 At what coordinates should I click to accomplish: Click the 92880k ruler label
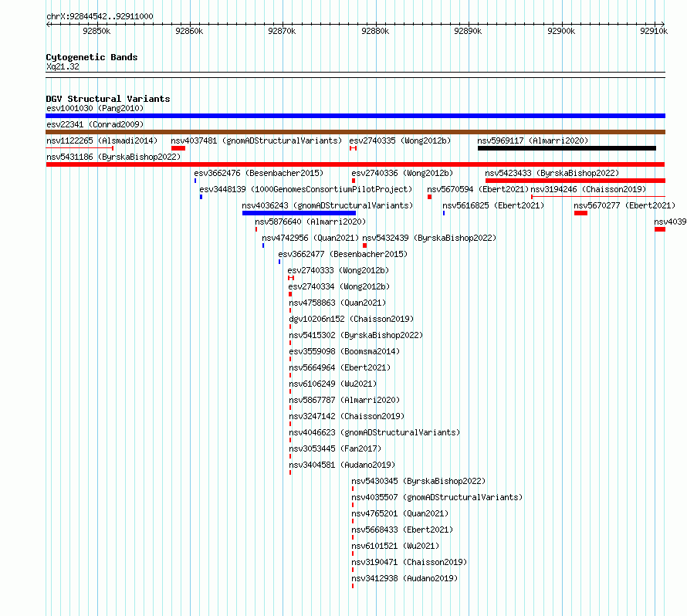tap(375, 31)
